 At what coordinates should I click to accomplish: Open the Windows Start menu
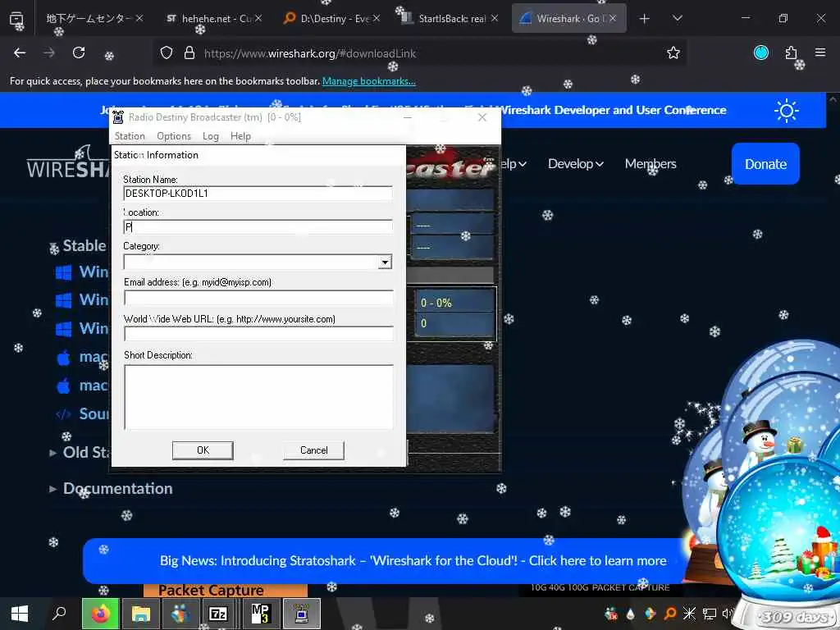click(20, 614)
